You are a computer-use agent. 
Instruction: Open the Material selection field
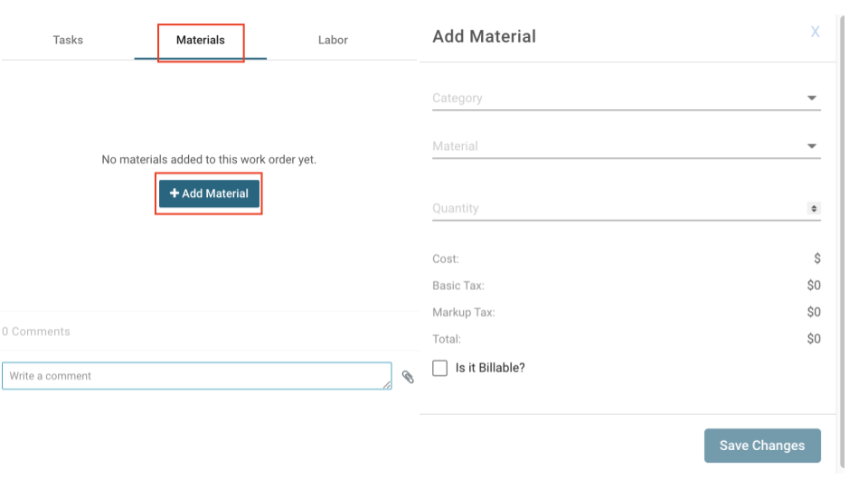(x=615, y=146)
